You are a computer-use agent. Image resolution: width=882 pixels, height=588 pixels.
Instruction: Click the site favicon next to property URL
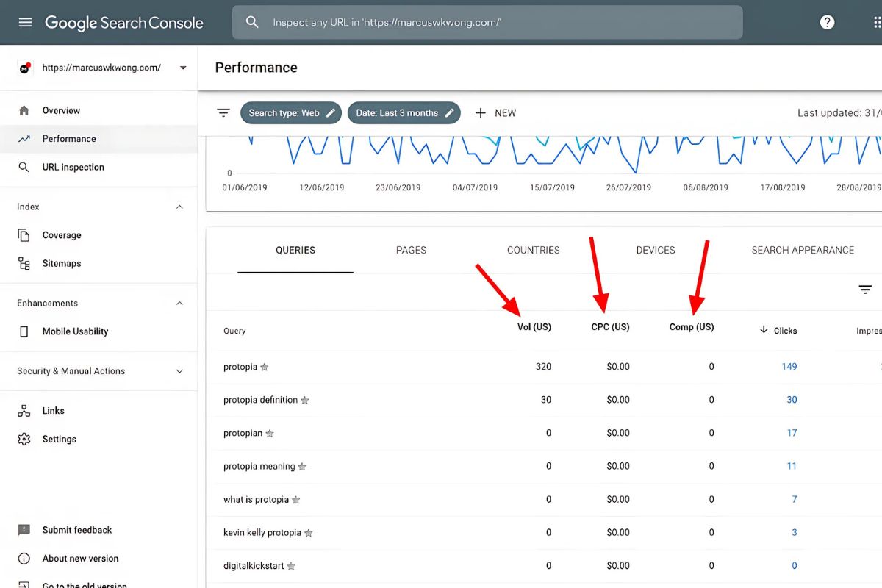[x=25, y=68]
